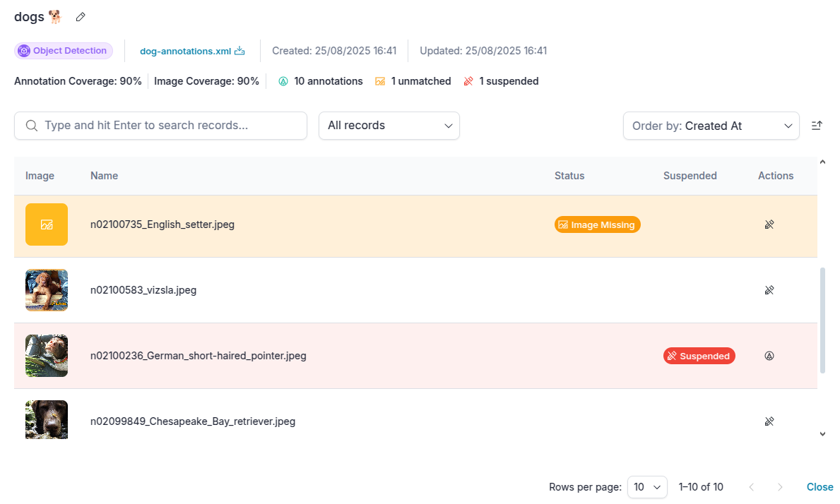Select n02100735_English_setter.jpeg file name

[162, 224]
